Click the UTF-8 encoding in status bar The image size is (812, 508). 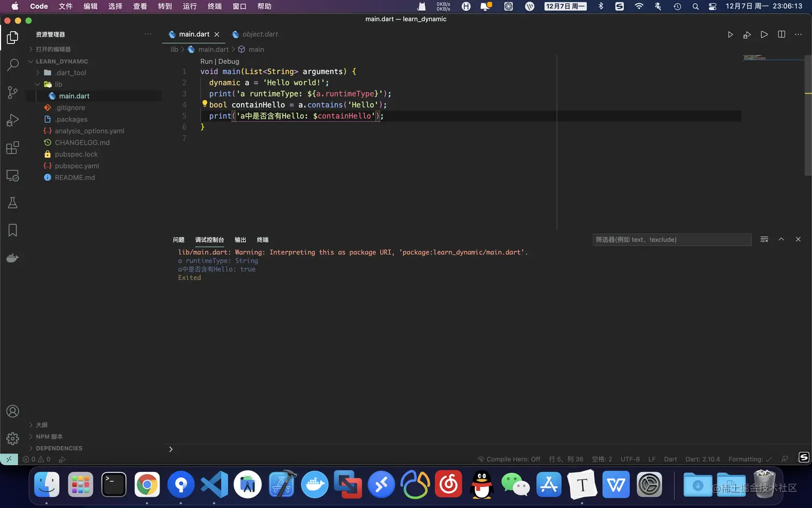(630, 459)
